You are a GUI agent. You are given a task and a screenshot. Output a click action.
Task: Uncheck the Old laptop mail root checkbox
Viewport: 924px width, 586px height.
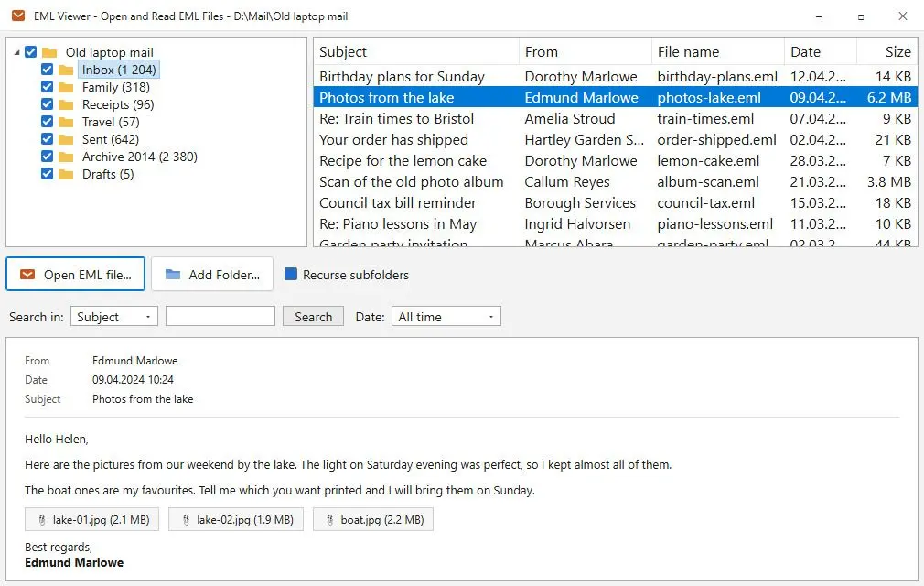[30, 52]
